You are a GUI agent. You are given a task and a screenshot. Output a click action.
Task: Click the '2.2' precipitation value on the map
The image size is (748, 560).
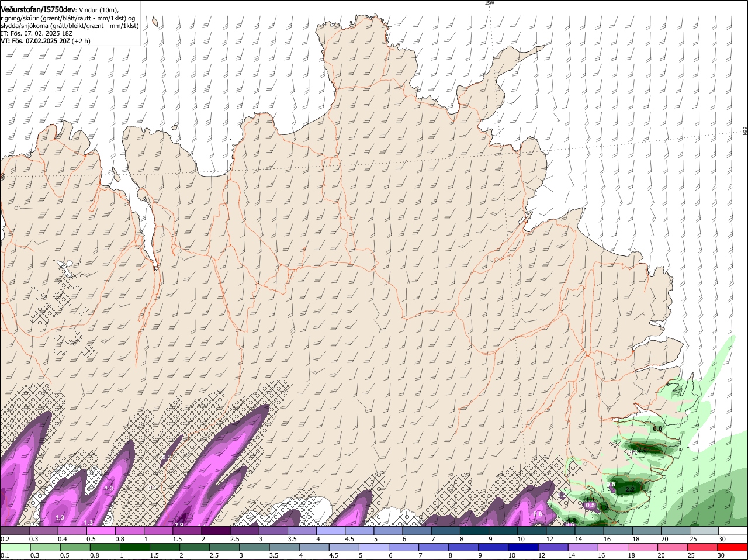[630, 489]
